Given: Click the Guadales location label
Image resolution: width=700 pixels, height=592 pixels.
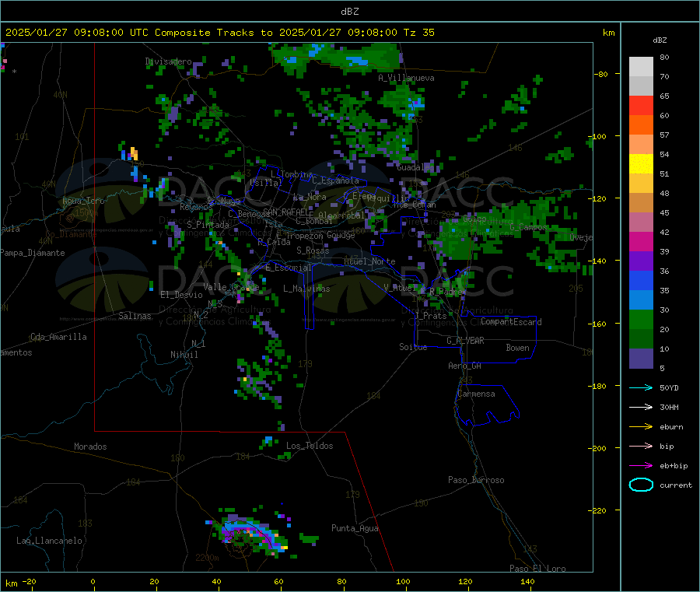Looking at the screenshot, I should click(415, 167).
